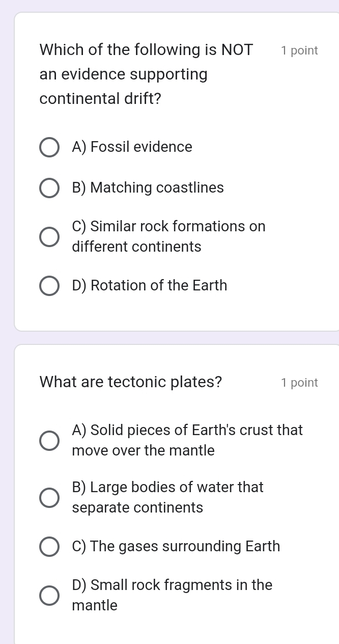Screen dimensions: 339x644
Task: Tap "Small rock fragments in the mantle" text
Action: click(x=172, y=595)
